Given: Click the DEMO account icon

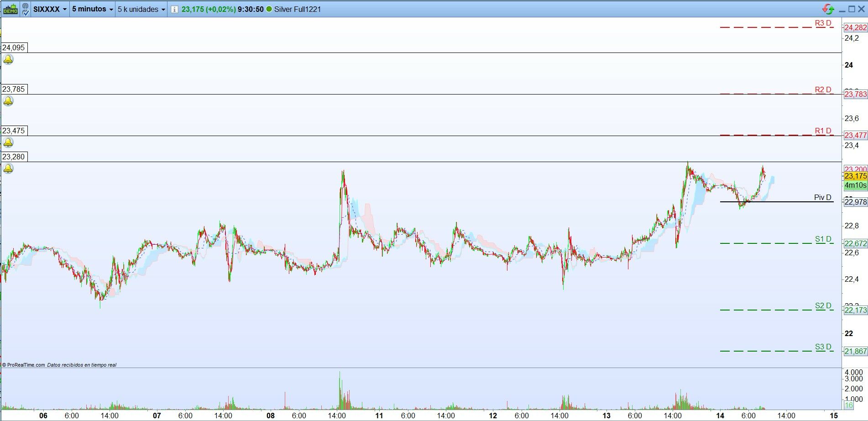Looking at the screenshot, I should pos(10,9).
